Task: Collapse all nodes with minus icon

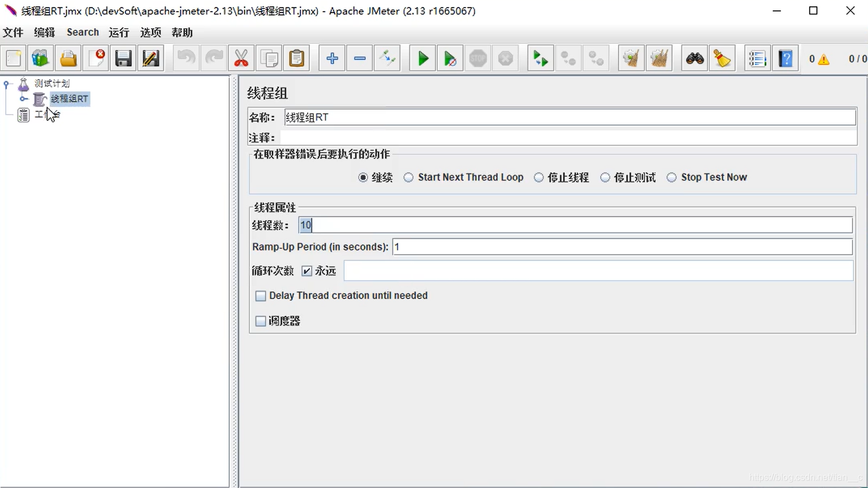Action: point(359,58)
